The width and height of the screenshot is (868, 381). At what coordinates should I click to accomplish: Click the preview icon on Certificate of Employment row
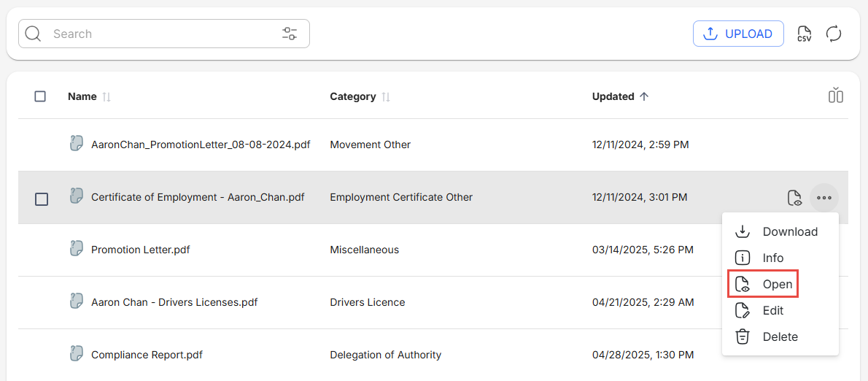click(794, 198)
